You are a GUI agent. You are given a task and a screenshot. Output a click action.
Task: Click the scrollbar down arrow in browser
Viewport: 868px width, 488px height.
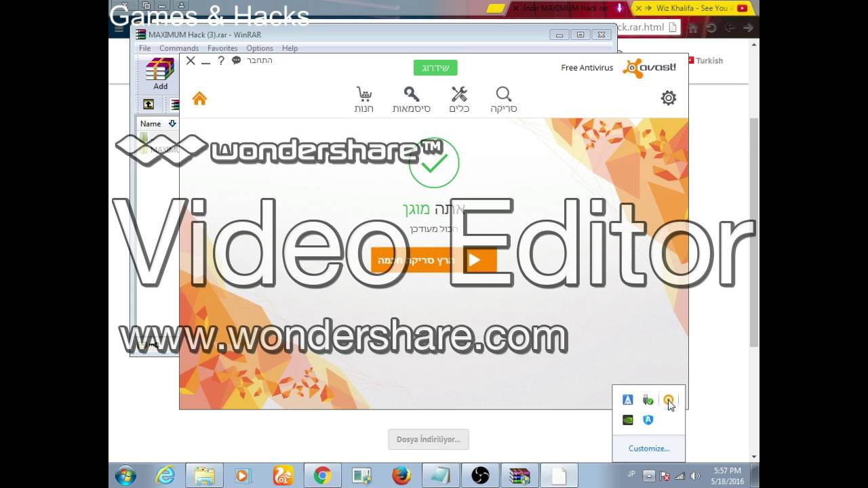tap(753, 457)
